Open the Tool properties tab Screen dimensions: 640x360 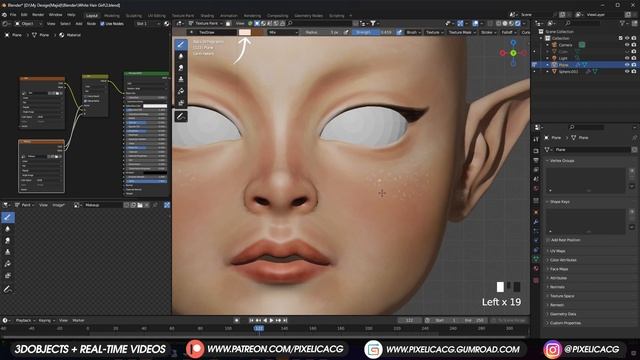tap(536, 140)
